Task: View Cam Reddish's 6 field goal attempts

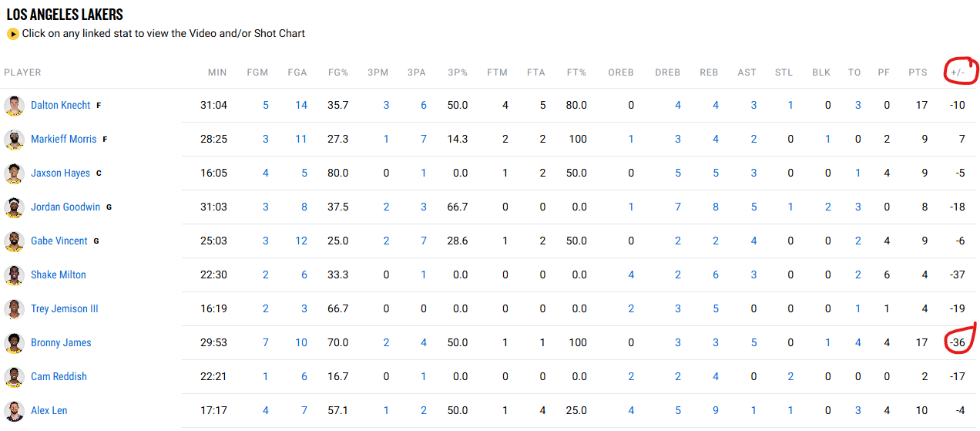Action: (x=304, y=377)
